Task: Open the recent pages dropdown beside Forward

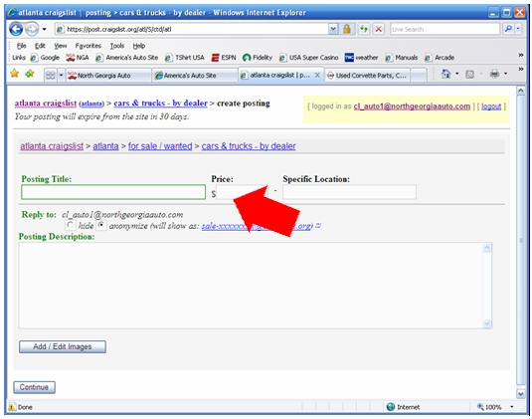Action: pos(44,29)
